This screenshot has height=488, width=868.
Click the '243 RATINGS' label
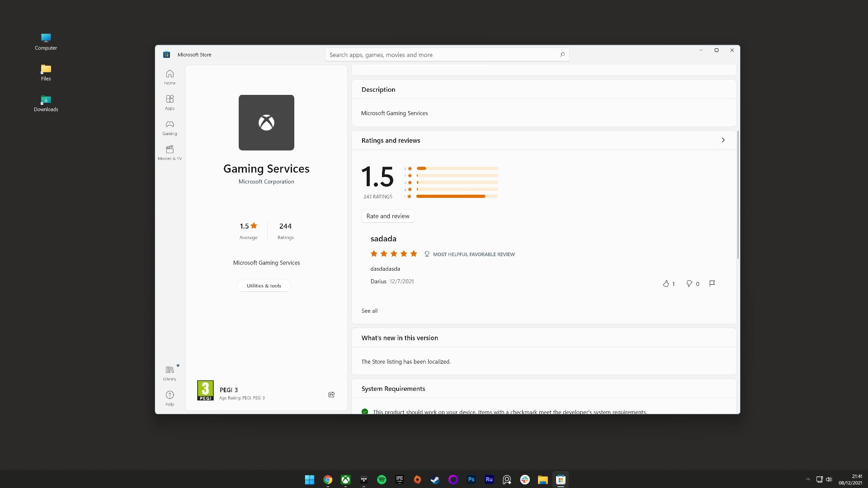[x=378, y=197]
